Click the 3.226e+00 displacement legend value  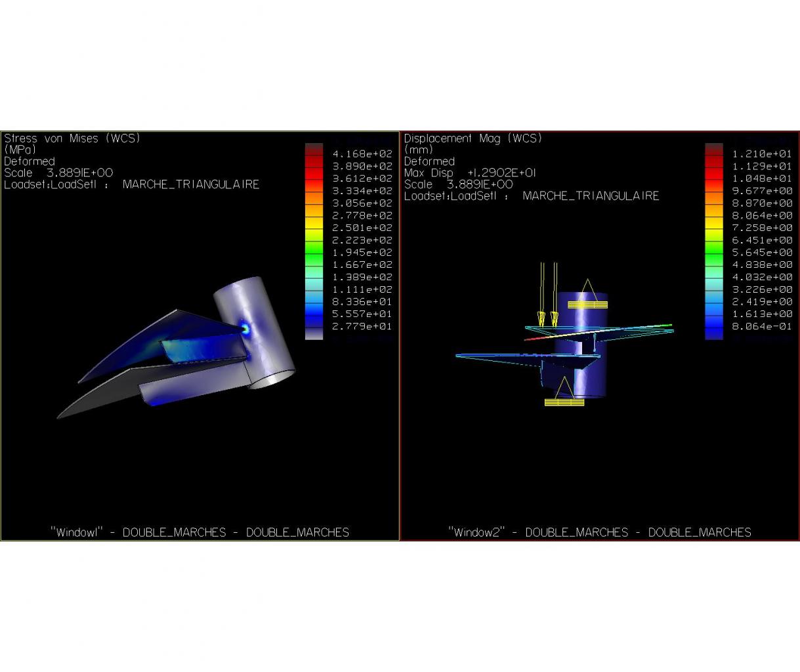763,289
